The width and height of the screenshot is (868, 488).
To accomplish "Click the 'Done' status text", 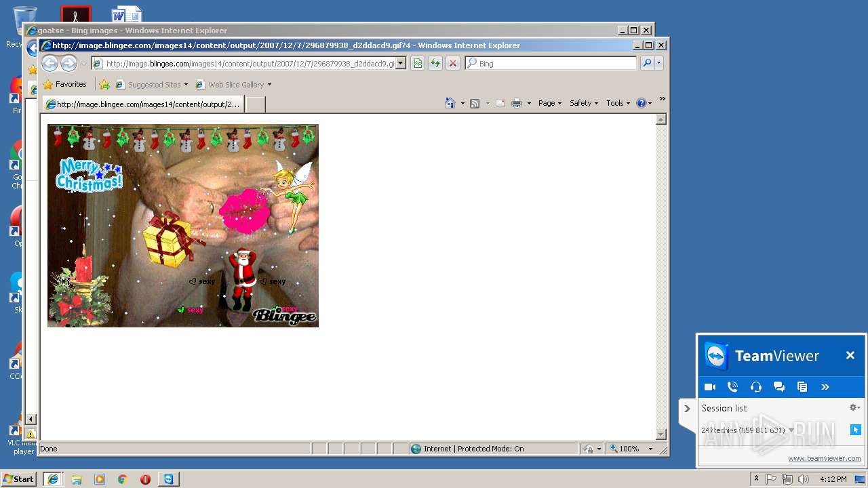I will point(49,449).
